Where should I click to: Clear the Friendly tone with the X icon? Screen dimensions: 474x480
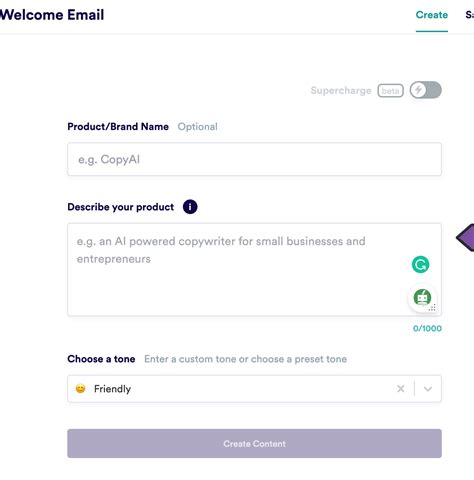(401, 389)
